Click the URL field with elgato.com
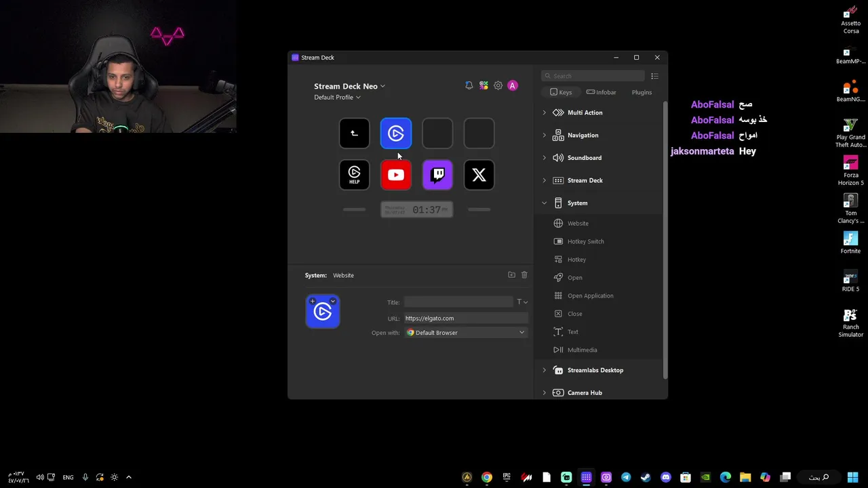The image size is (868, 488). tap(466, 318)
